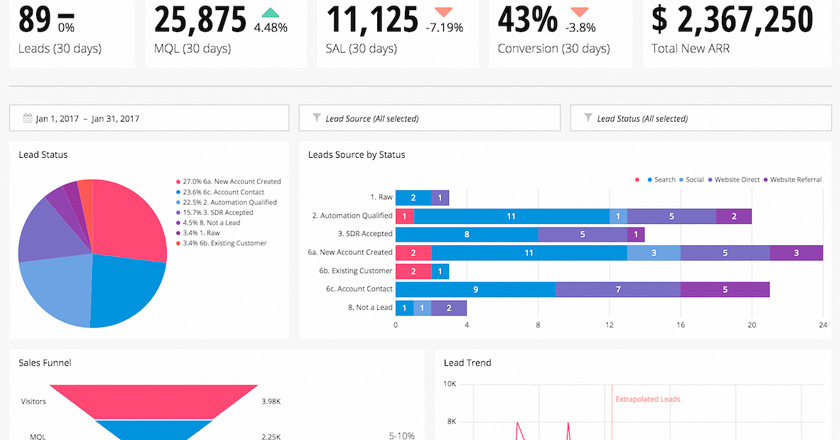This screenshot has height=440, width=840.
Task: Select the large red pie slice
Action: pyautogui.click(x=131, y=220)
